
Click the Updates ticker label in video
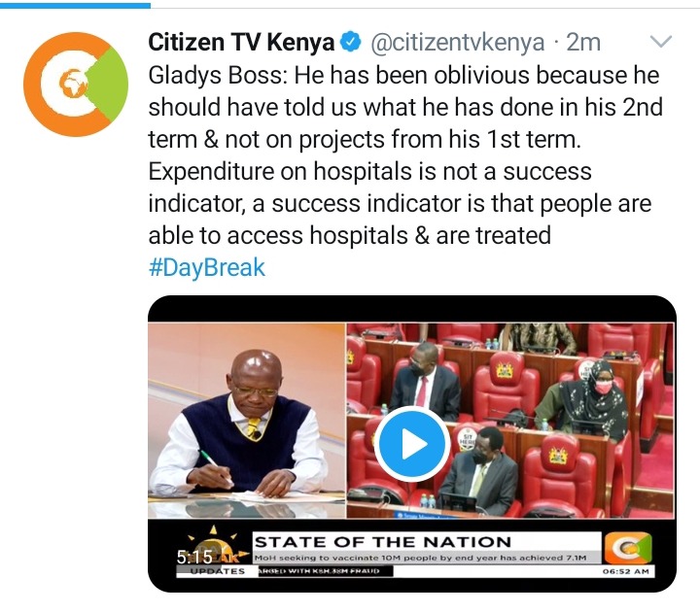(x=217, y=571)
